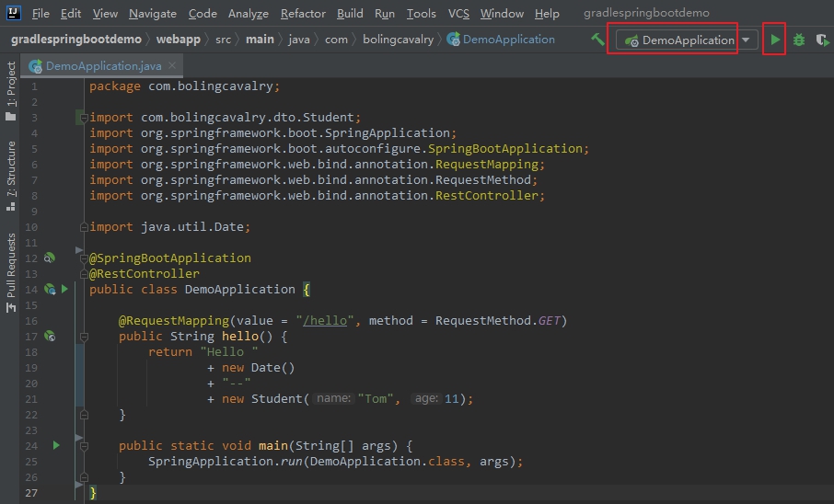The width and height of the screenshot is (834, 504).
Task: Open the Window menu
Action: pos(502,13)
